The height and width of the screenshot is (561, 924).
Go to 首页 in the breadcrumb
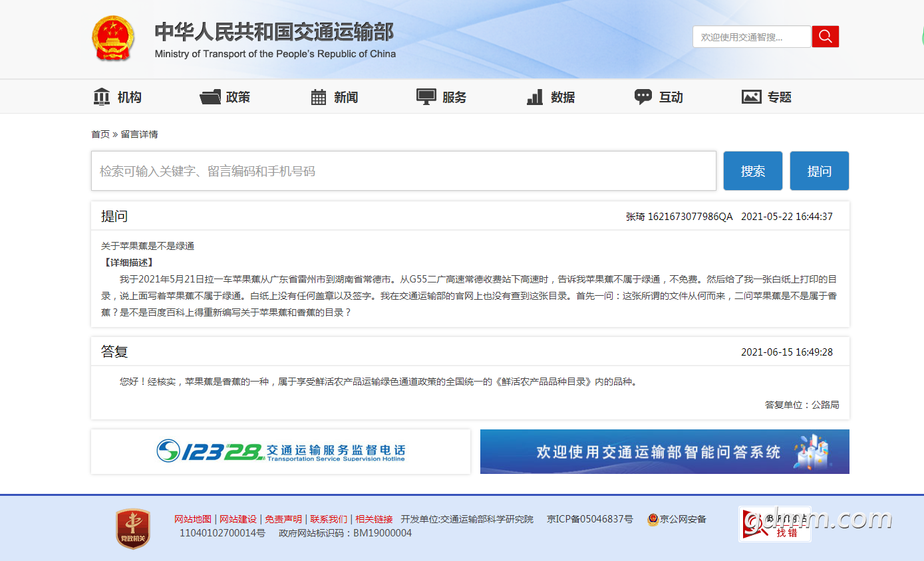tap(100, 134)
